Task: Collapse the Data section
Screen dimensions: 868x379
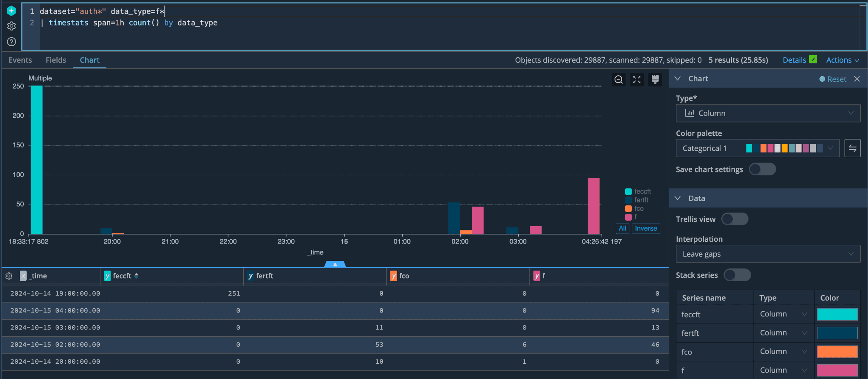Action: click(x=678, y=198)
